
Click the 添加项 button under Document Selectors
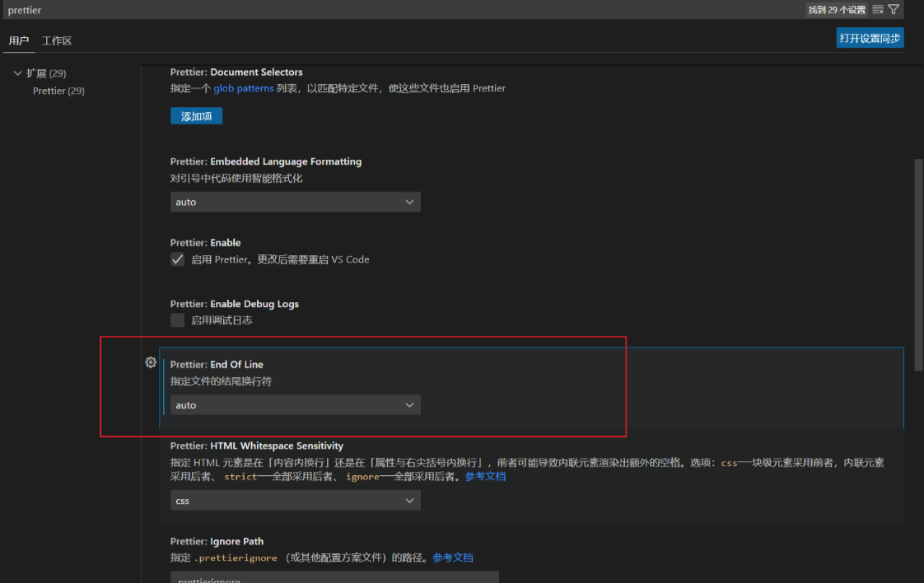click(196, 116)
